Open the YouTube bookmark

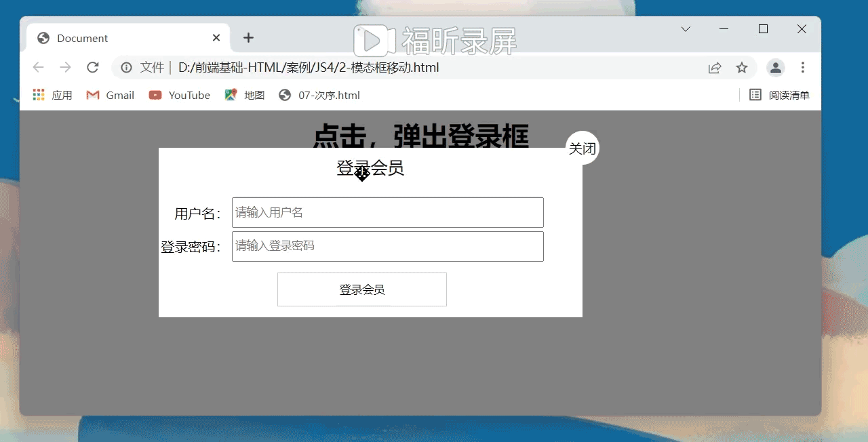coord(180,95)
